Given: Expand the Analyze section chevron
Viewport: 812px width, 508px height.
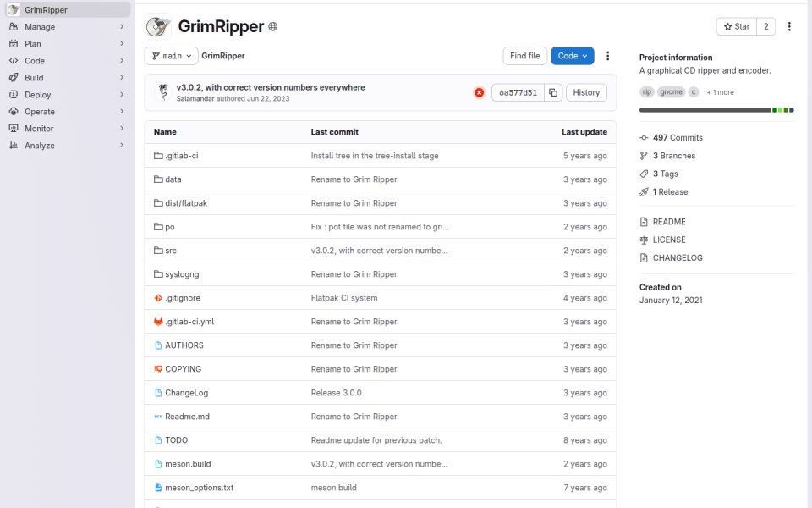Looking at the screenshot, I should pos(122,146).
